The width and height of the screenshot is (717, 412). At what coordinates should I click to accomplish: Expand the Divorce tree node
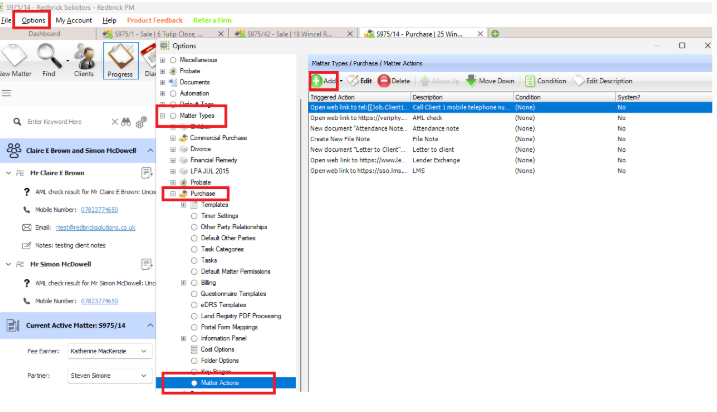click(173, 149)
